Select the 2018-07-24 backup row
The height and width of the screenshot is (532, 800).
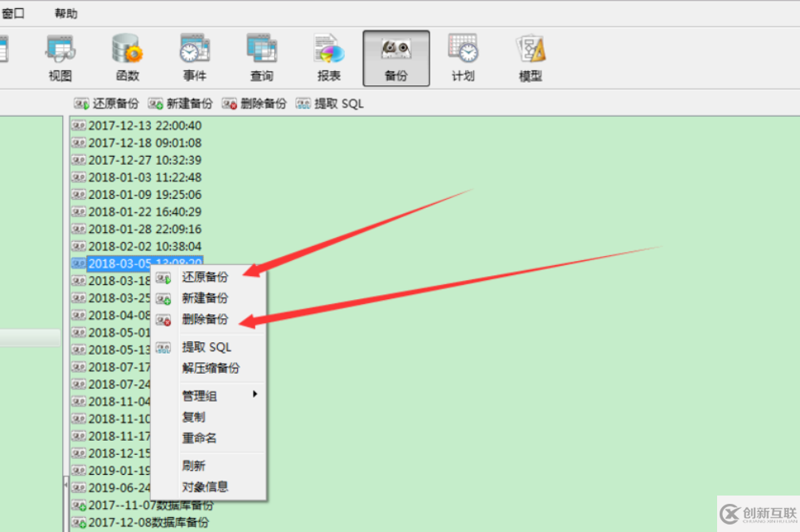click(x=111, y=384)
